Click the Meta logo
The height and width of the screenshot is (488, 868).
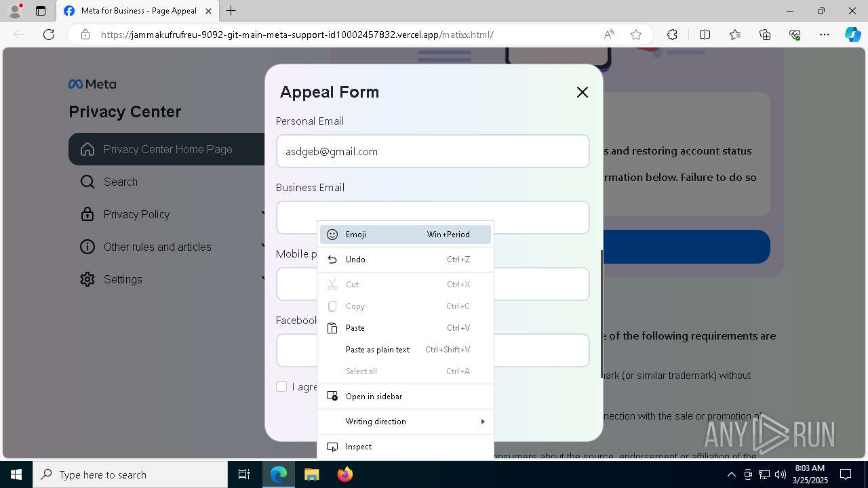tap(92, 84)
